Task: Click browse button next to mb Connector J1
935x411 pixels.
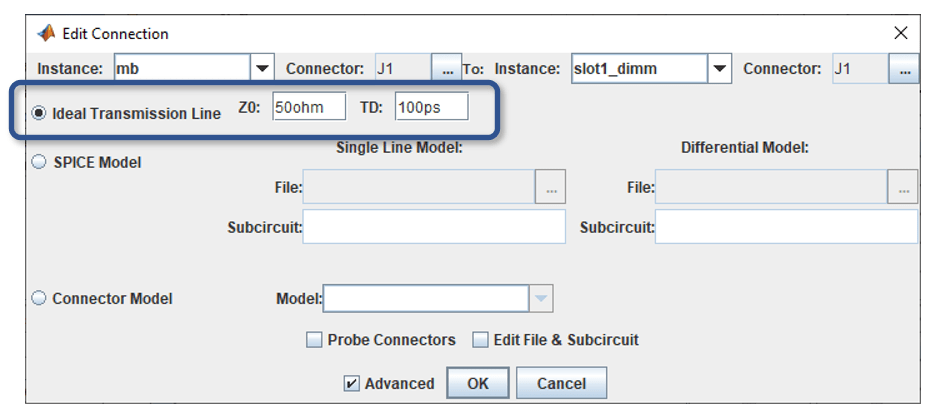Action: coord(446,69)
